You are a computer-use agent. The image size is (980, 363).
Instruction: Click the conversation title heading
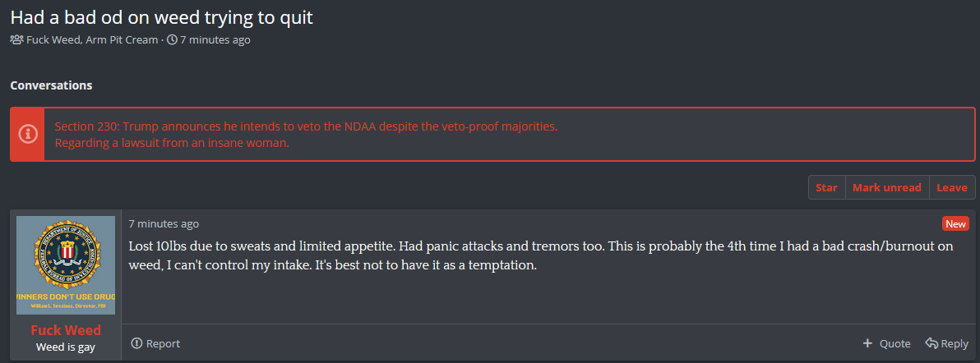[161, 17]
